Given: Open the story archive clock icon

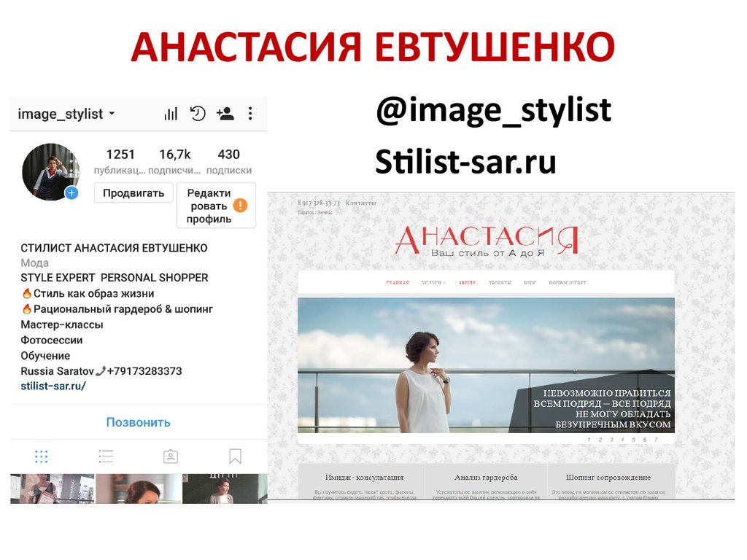Looking at the screenshot, I should [198, 113].
